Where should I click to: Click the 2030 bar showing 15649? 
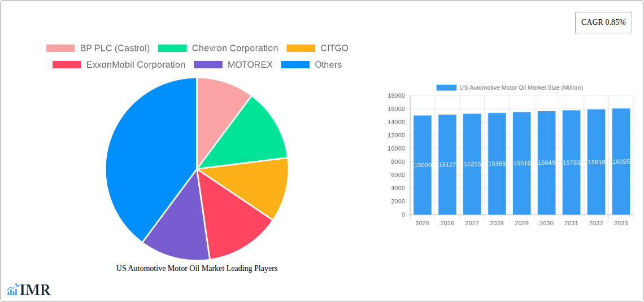[x=547, y=163]
